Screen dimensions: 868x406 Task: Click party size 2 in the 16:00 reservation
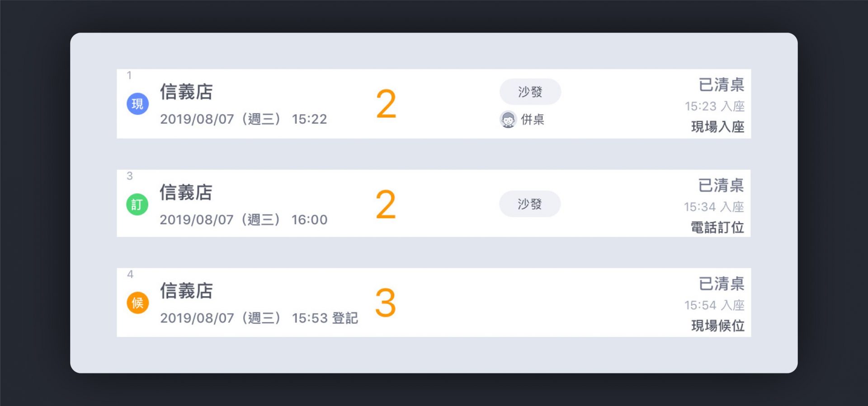pyautogui.click(x=386, y=205)
